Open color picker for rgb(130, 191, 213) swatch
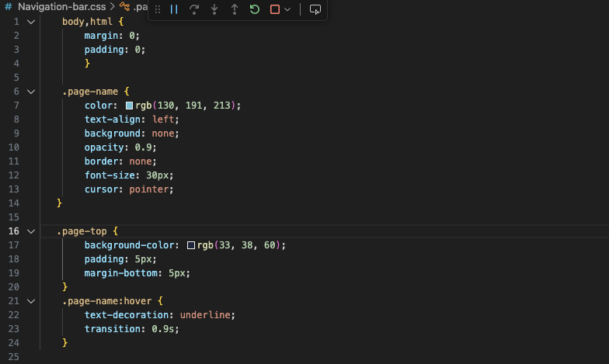Screen dimensions: 609x364 click(129, 105)
